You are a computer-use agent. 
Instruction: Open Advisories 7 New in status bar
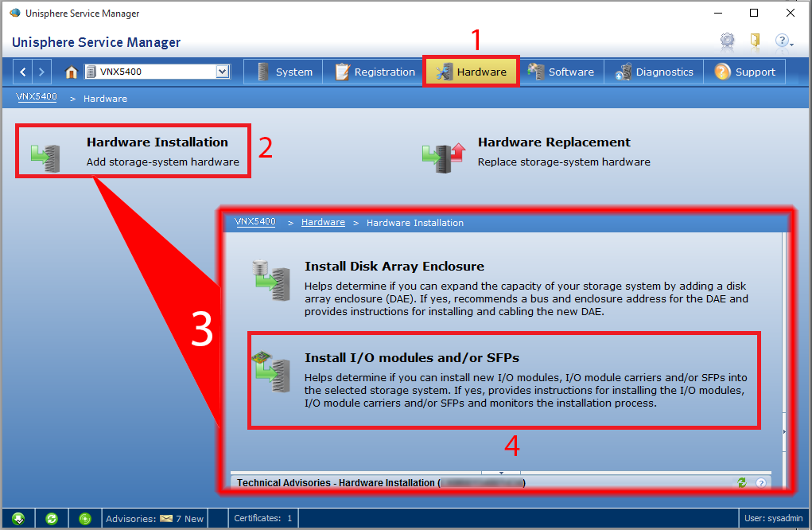pos(155,518)
